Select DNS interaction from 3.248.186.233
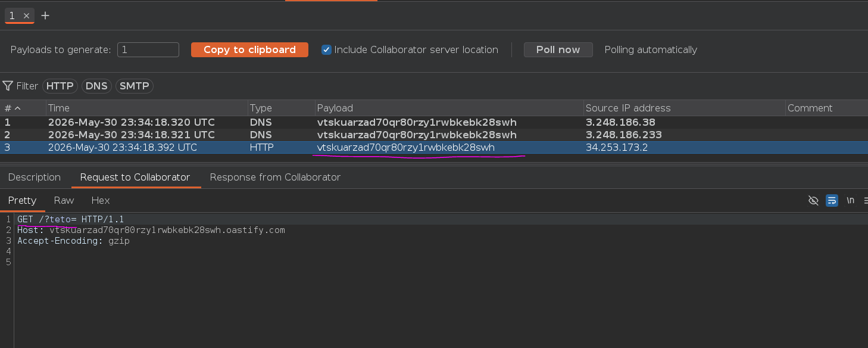This screenshot has width=868, height=348. click(434, 135)
